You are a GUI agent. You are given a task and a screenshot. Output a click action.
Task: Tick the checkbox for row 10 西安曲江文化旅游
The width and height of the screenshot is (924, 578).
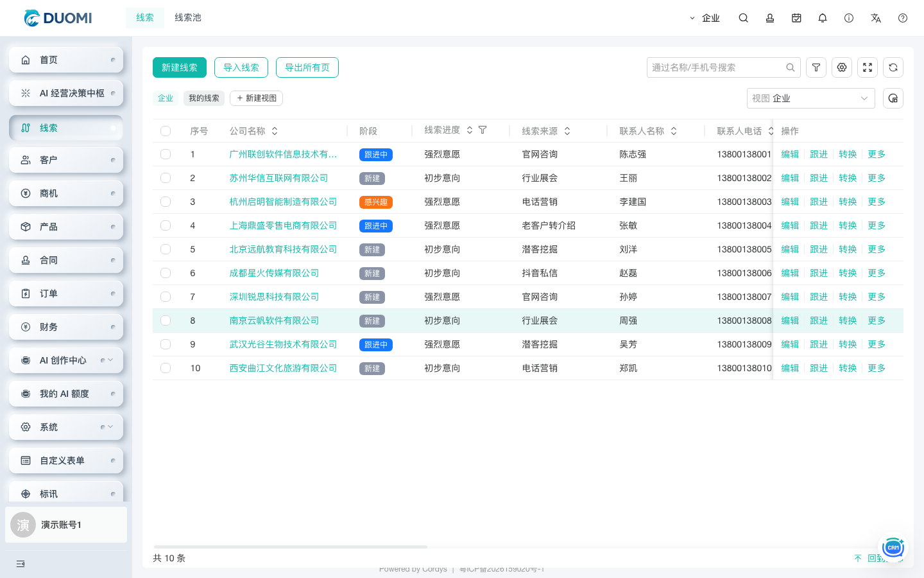tap(166, 368)
